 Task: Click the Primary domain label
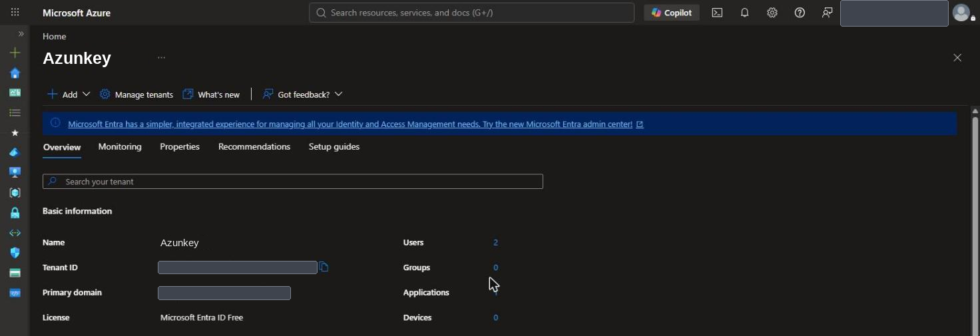(72, 293)
